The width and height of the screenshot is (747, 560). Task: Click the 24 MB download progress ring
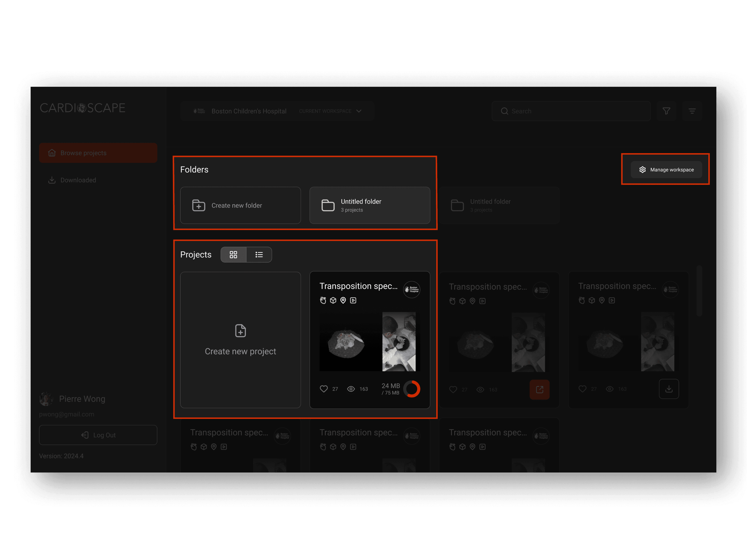(412, 389)
